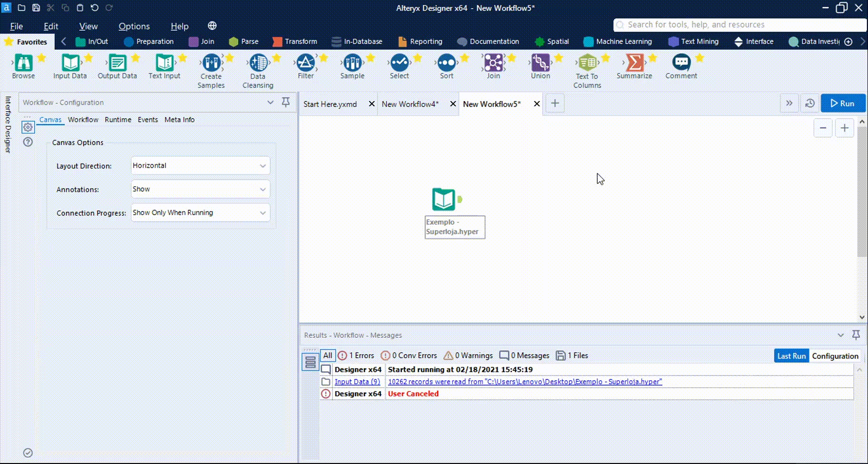Pin the Configuration window
This screenshot has width=868, height=464.
(286, 102)
